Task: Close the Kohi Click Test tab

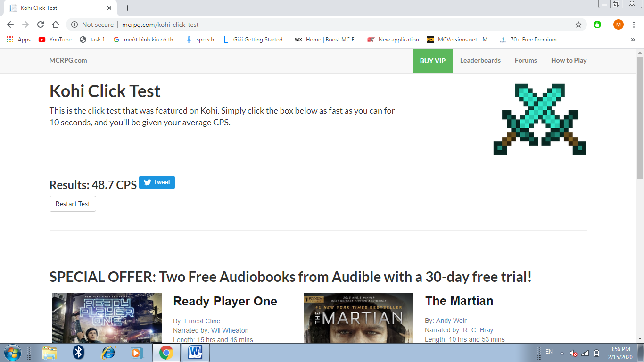Action: pos(109,8)
